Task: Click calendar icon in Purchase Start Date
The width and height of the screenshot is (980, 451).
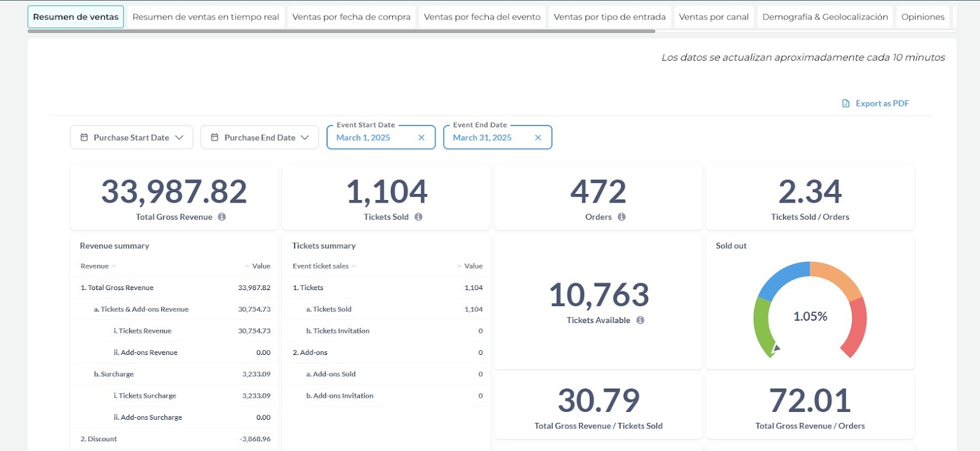Action: pos(85,138)
